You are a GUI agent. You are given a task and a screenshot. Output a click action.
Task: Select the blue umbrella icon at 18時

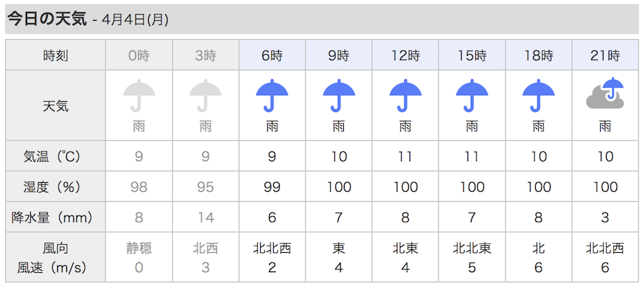coord(538,97)
